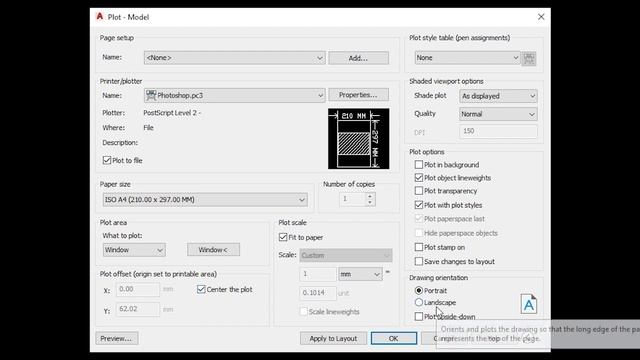640x360 pixels.
Task: Uncheck Plot with plot styles
Action: tap(419, 205)
